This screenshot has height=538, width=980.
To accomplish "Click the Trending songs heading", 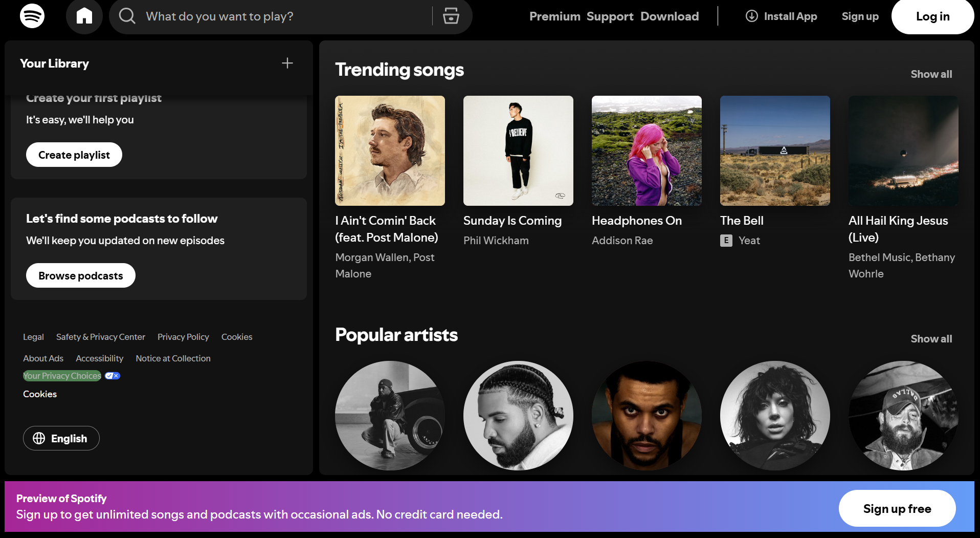I will pos(399,70).
